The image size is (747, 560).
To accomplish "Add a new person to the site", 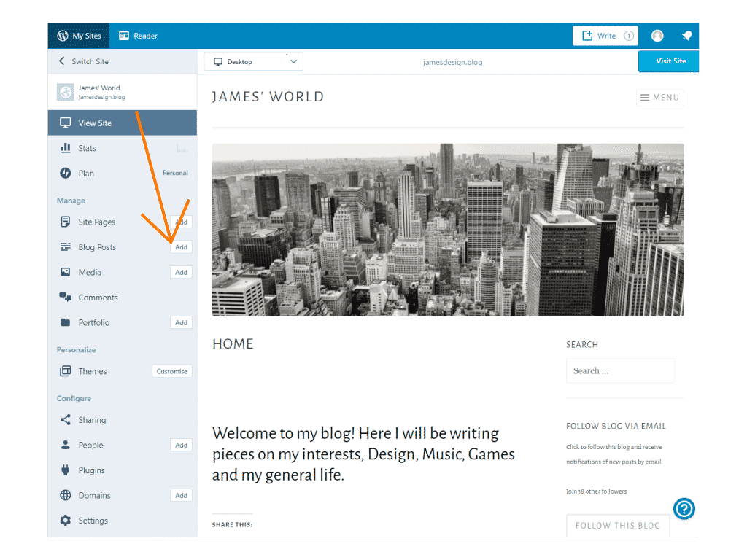I will 181,446.
